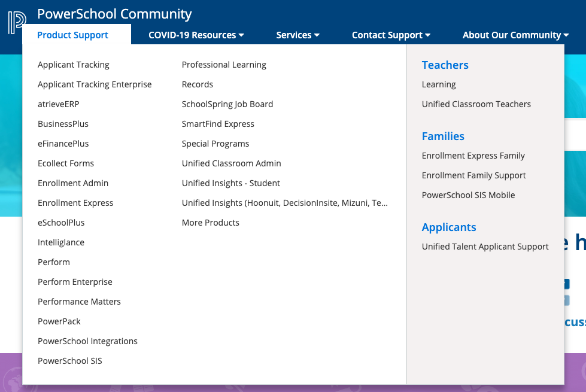Open Unified Talent Applicant Support
This screenshot has height=392, width=586.
(x=485, y=247)
